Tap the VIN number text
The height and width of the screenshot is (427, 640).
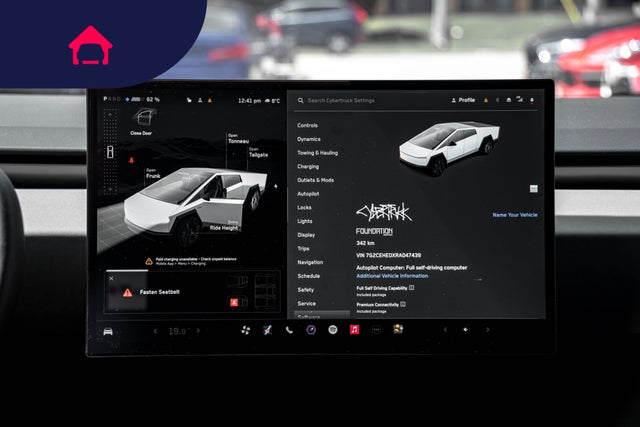pyautogui.click(x=389, y=255)
